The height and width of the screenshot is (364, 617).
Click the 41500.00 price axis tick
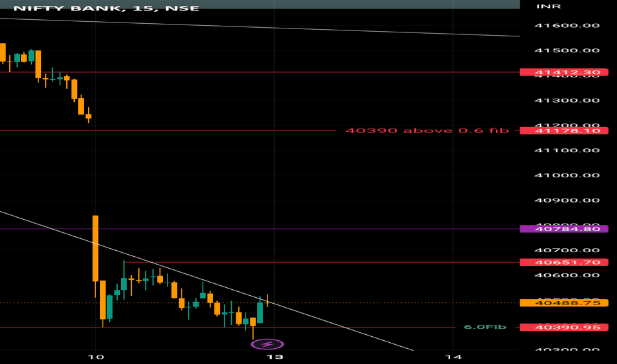[x=567, y=50]
